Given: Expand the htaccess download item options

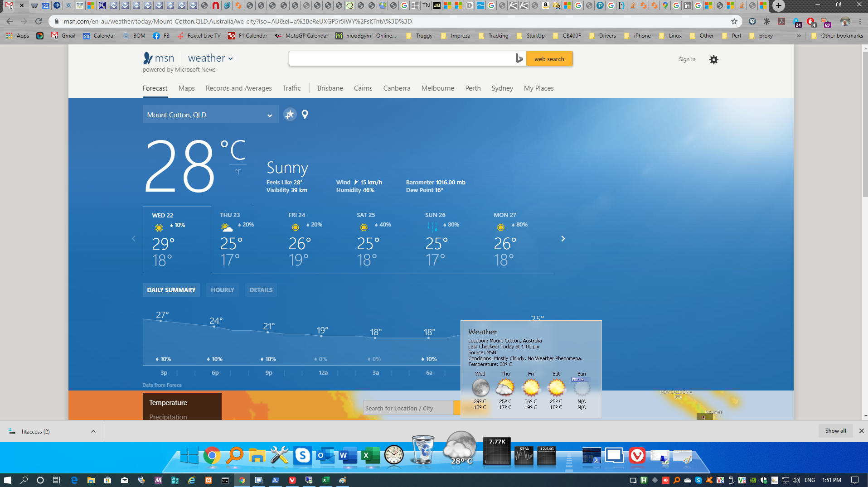Looking at the screenshot, I should [x=93, y=431].
